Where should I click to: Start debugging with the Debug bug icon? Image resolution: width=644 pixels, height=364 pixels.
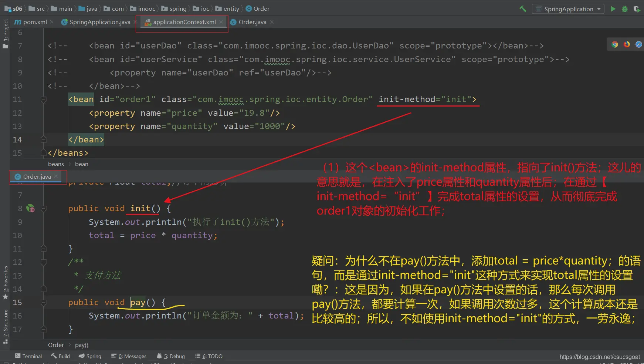[x=625, y=9]
